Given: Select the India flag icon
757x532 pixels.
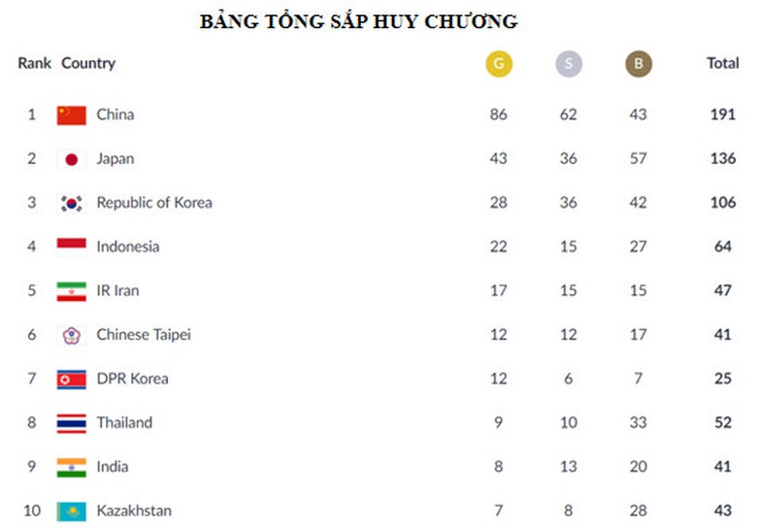Looking at the screenshot, I should (71, 467).
